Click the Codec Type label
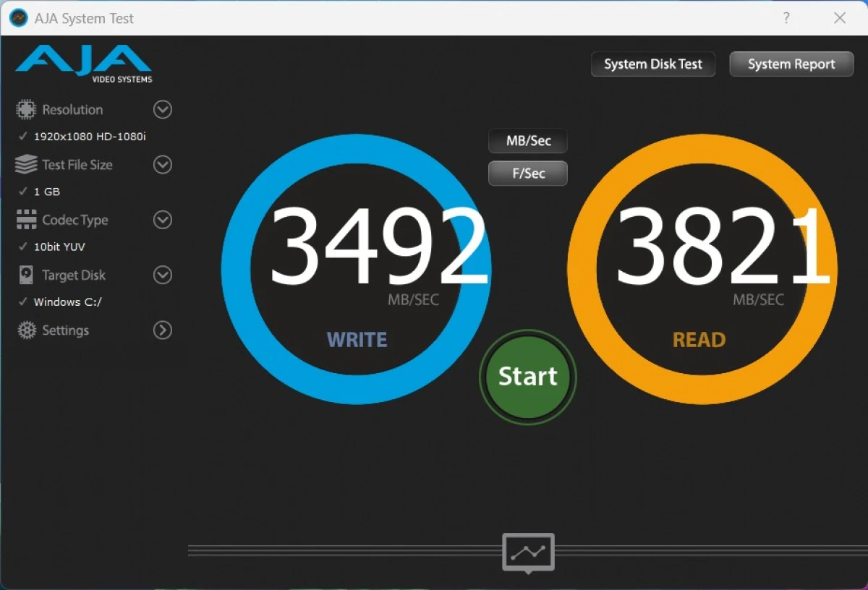Viewport: 868px width, 590px height. (75, 220)
